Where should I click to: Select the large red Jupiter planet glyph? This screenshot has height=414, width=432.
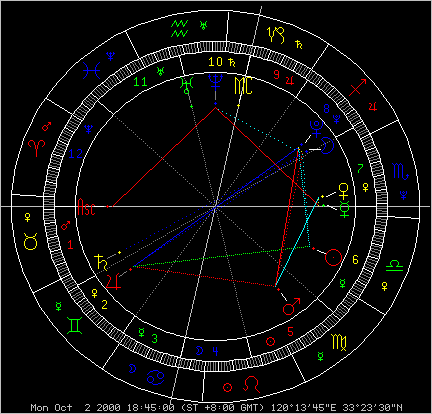tap(113, 281)
